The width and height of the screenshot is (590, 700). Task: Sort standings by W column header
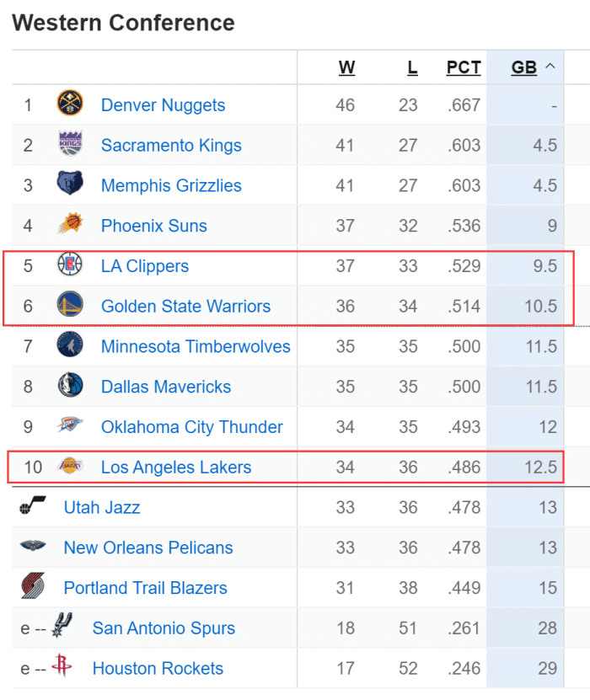point(346,67)
